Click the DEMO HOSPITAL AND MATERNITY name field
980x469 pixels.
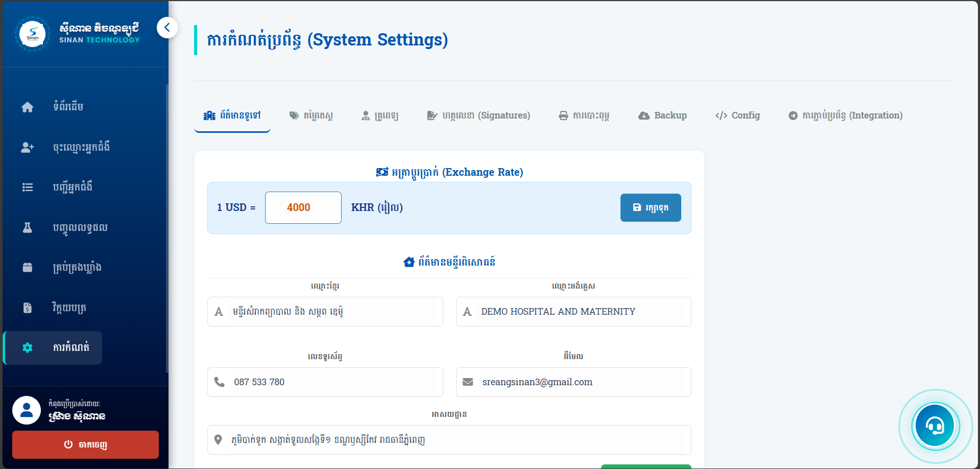pos(573,312)
